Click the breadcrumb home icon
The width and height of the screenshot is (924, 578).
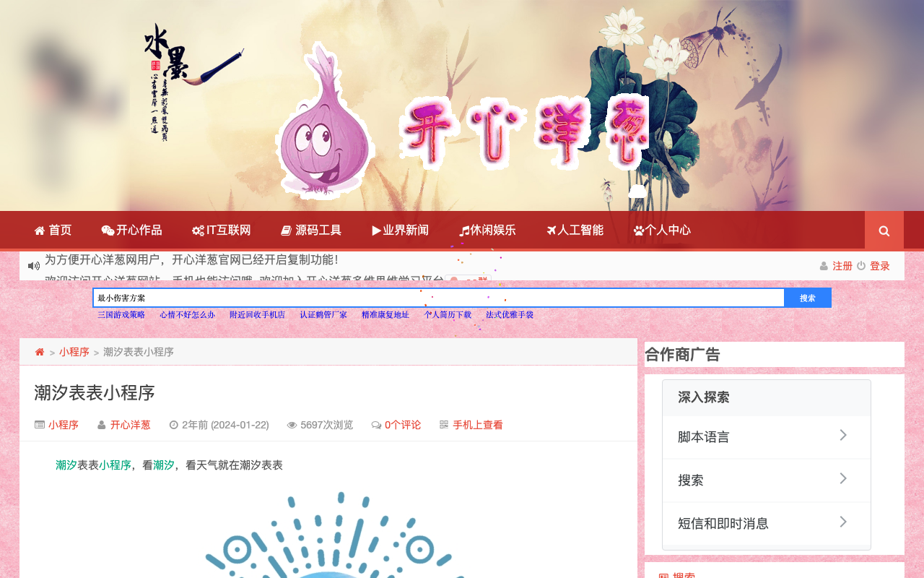[40, 352]
